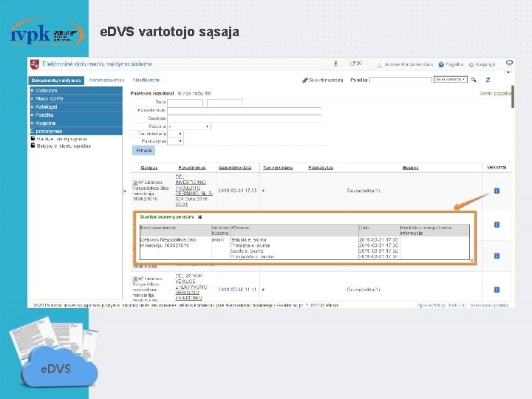Sort by the Būsena column header
The height and width of the screenshot is (399, 532).
pyautogui.click(x=410, y=168)
